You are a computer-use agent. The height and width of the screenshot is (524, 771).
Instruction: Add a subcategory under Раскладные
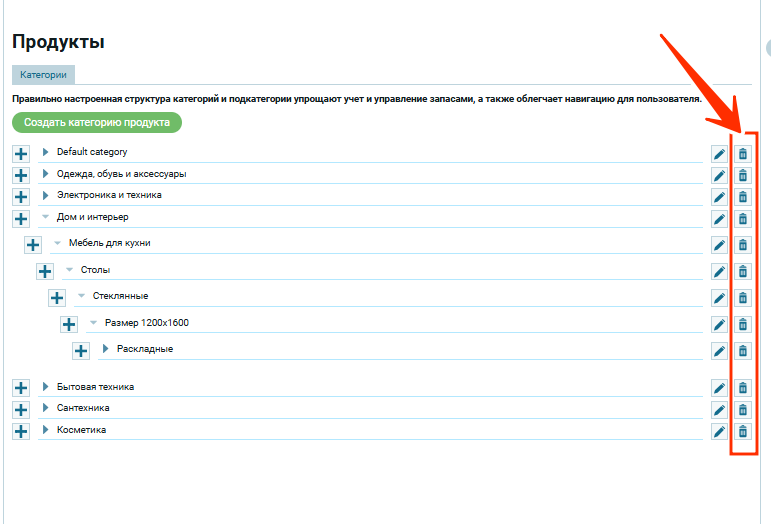click(x=81, y=351)
